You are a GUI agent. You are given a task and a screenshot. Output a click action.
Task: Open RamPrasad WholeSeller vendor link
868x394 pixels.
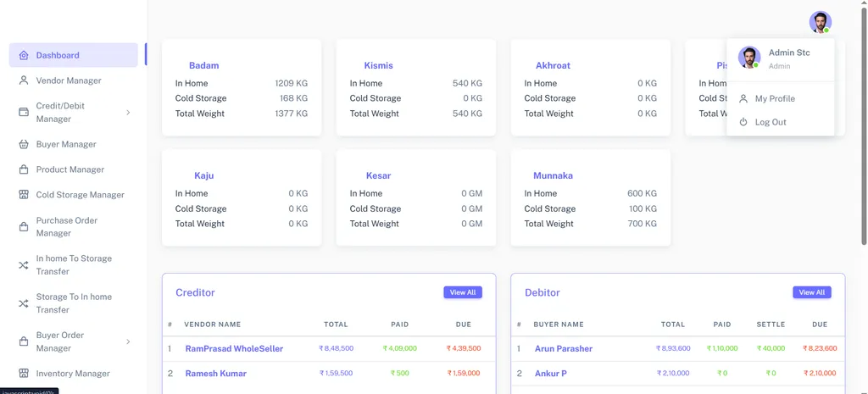pyautogui.click(x=234, y=348)
